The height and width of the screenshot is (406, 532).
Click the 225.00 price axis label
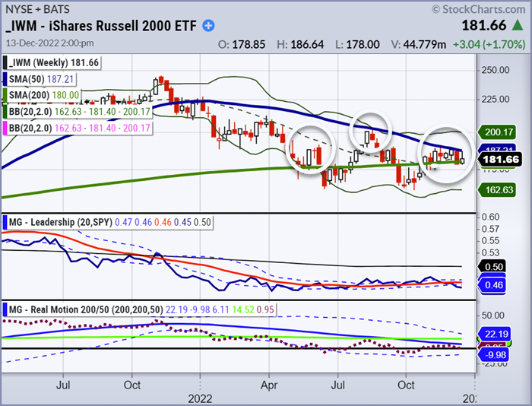[496, 100]
